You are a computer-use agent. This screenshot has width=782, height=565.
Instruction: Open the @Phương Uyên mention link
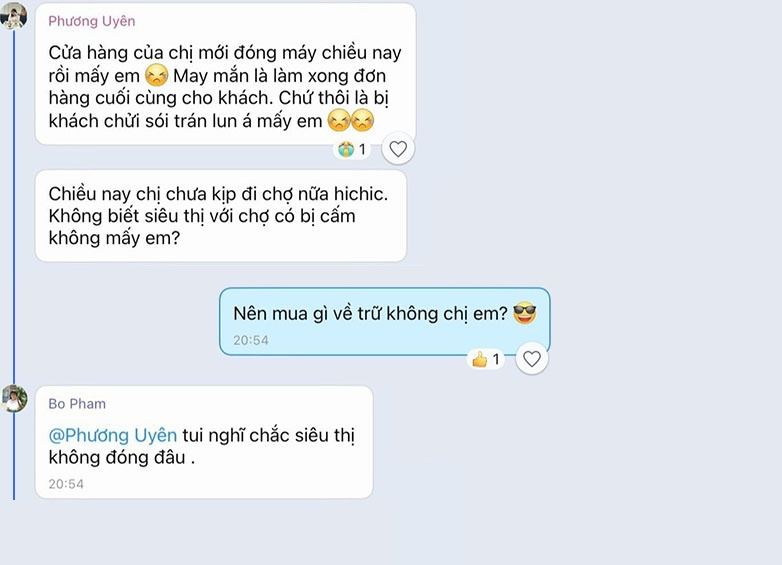113,435
